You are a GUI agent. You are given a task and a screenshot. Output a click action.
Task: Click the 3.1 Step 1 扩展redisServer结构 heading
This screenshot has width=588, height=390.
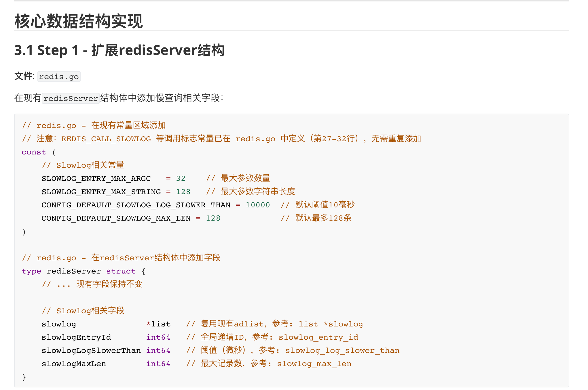119,50
